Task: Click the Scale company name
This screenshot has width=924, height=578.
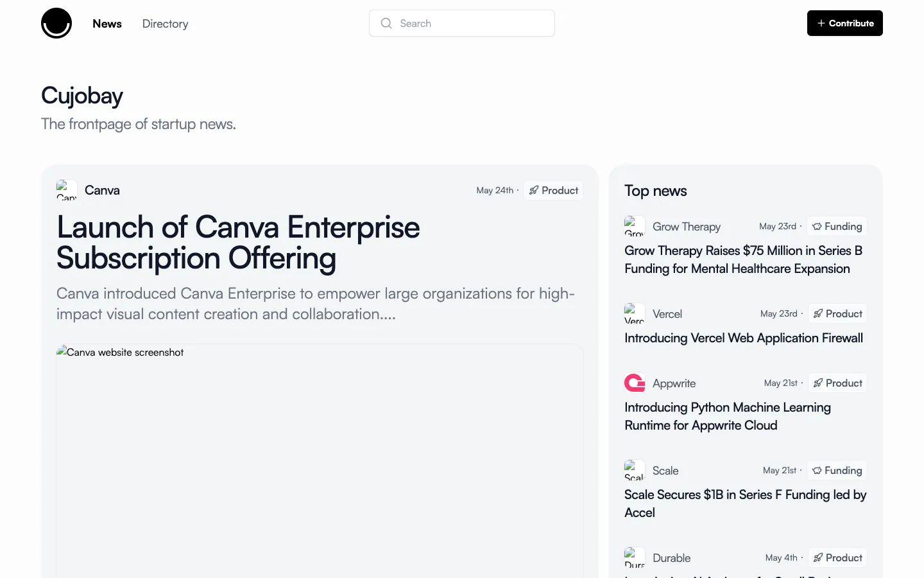Action: tap(665, 471)
